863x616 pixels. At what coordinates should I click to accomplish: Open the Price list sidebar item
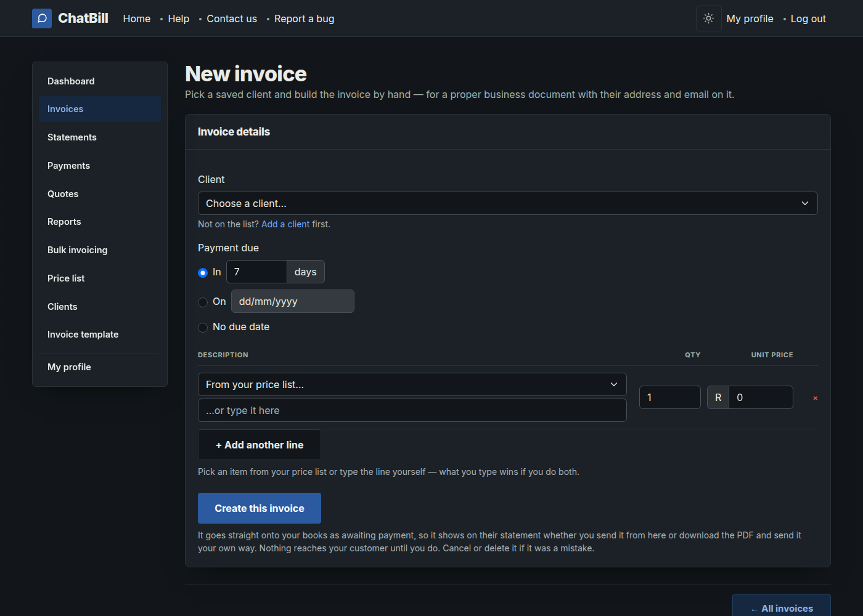click(100, 278)
